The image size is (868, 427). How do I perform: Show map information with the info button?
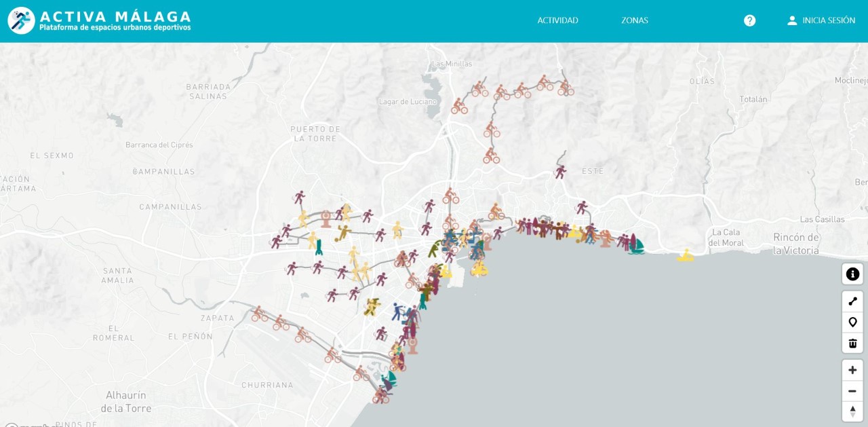tap(852, 274)
